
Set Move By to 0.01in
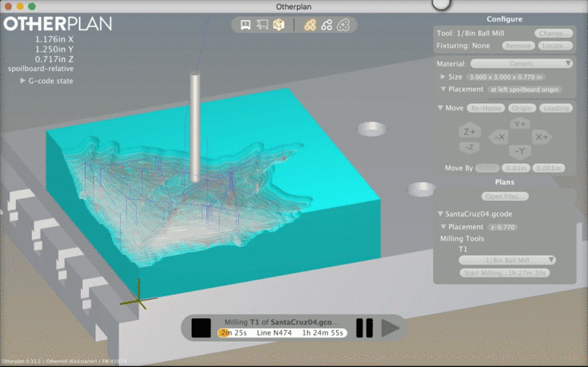516,168
